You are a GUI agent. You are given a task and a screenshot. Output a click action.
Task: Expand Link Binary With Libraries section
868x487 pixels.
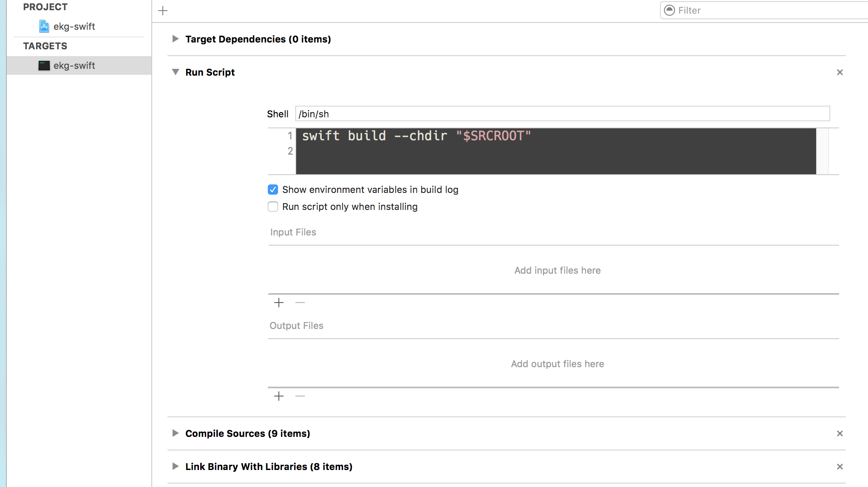[175, 467]
